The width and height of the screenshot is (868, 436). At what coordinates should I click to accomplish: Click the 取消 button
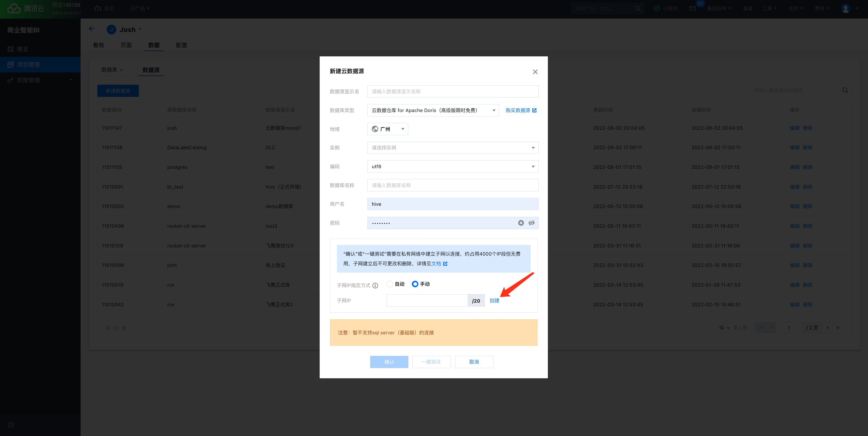pyautogui.click(x=474, y=362)
